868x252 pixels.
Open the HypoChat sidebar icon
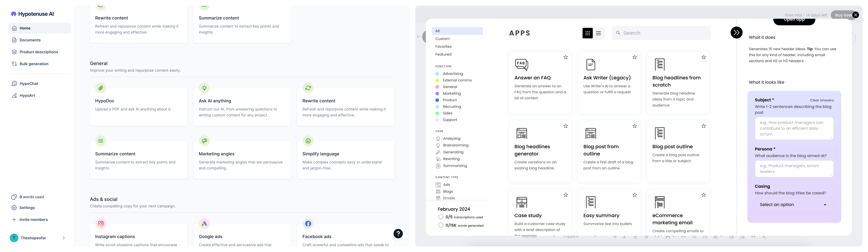click(x=14, y=83)
